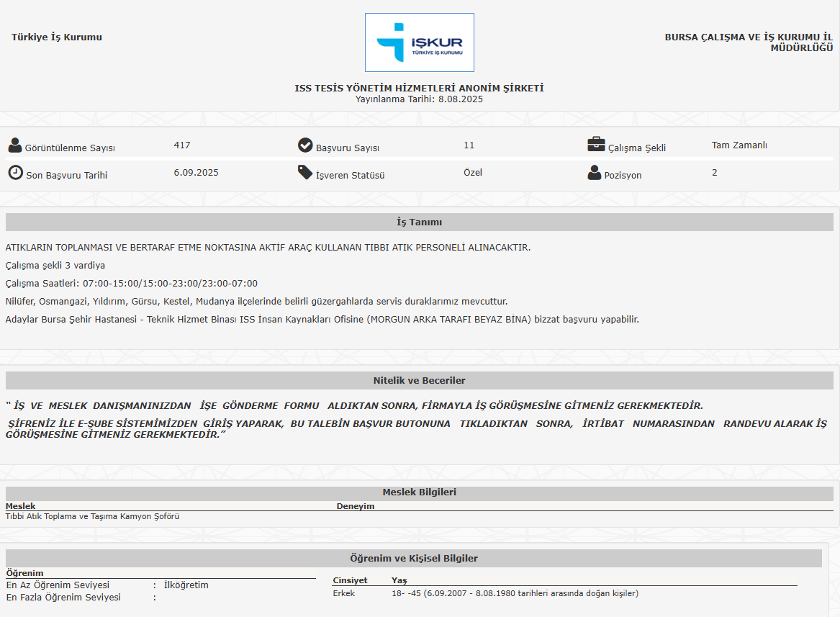The width and height of the screenshot is (840, 617).
Task: Click the 'Meslek' column heading
Action: click(20, 506)
